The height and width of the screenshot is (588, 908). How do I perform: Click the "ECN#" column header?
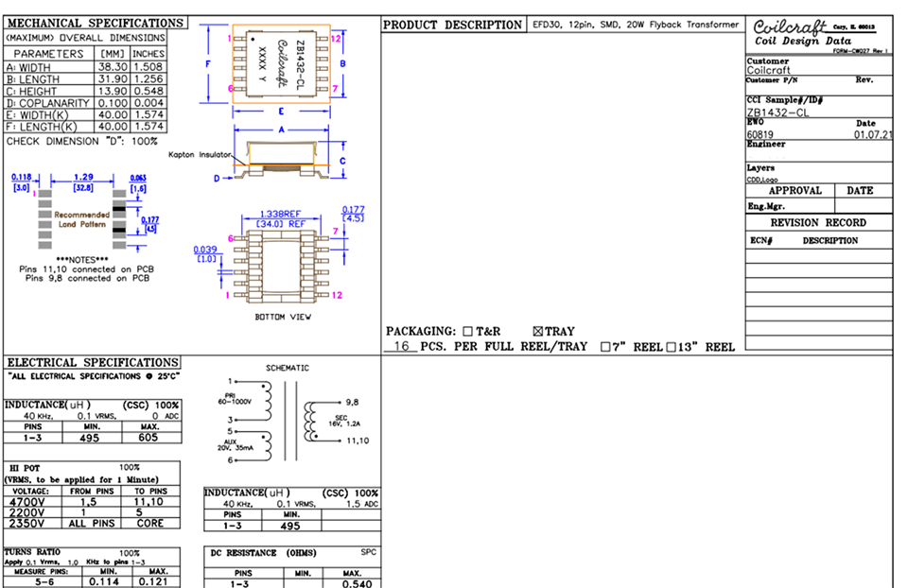tap(760, 241)
